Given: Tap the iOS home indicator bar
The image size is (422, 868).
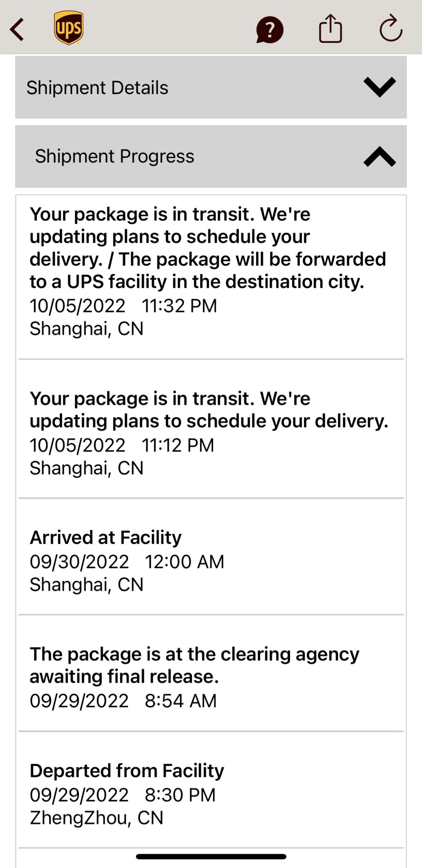Looking at the screenshot, I should 211,857.
